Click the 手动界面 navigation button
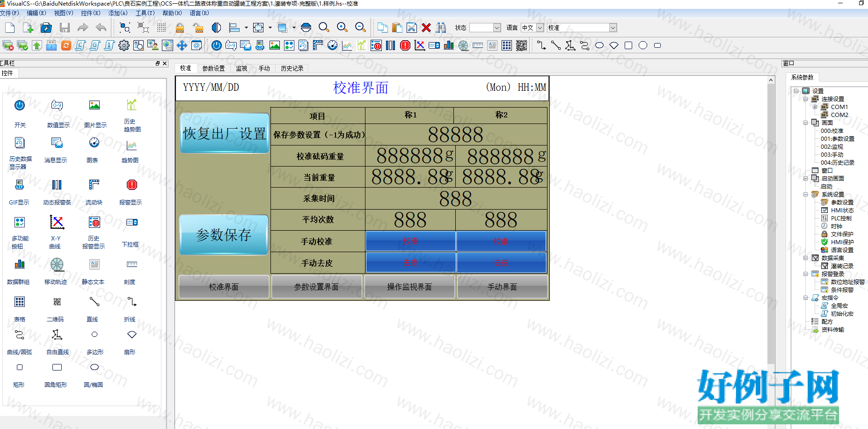Image resolution: width=868 pixels, height=429 pixels. pyautogui.click(x=502, y=287)
